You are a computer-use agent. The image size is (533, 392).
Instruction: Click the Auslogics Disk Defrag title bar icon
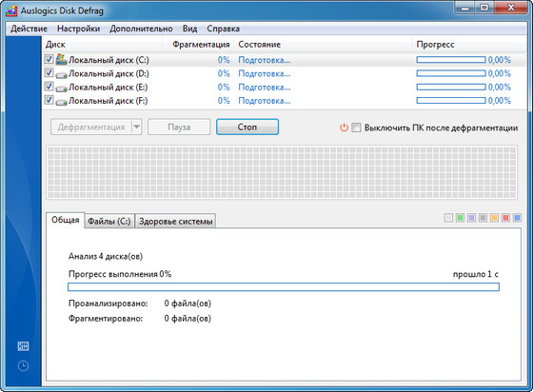point(11,10)
